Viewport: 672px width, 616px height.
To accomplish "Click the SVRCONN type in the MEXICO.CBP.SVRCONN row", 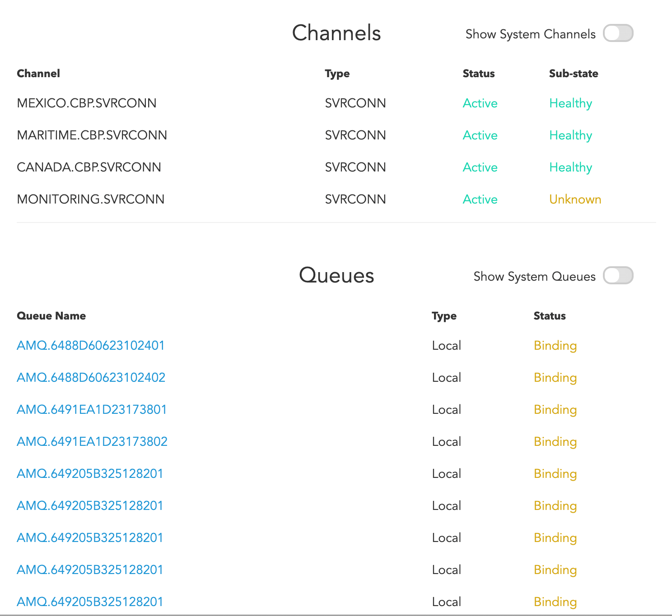I will click(355, 103).
